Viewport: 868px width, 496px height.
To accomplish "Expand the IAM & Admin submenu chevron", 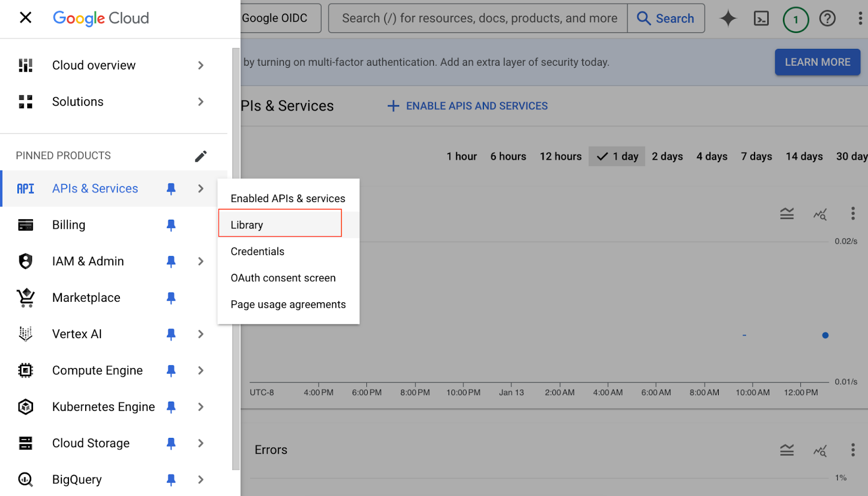I will coord(201,262).
